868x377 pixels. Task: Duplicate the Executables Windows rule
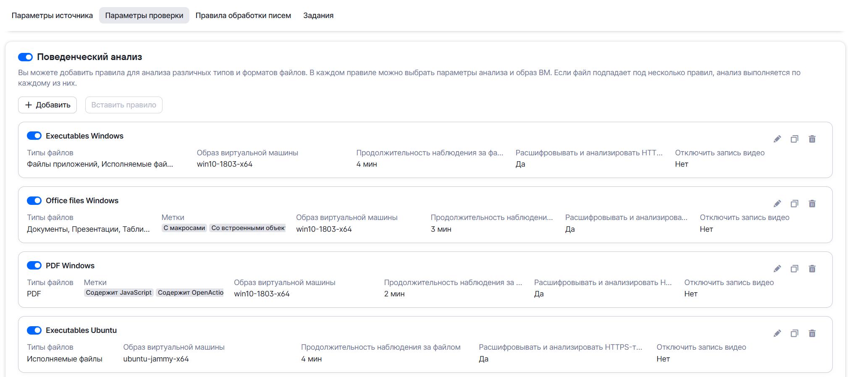[x=795, y=139]
